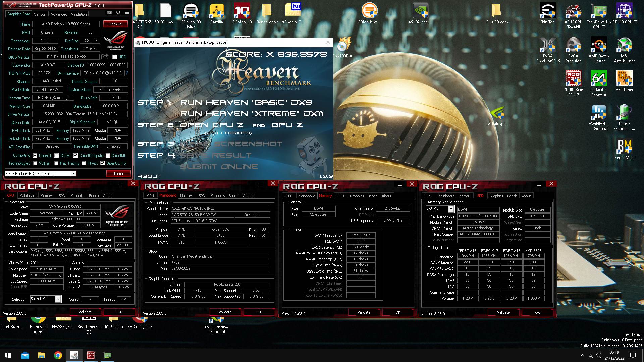Screen dimensions: 644x362
Task: Click the BIOS Version field 012.014.000.003.034623
Action: (x=66, y=57)
